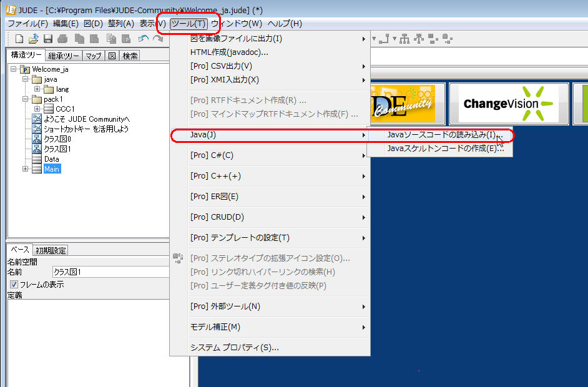This screenshot has height=387, width=588.
Task: Click the ChangeVision logo banner
Action: [x=509, y=104]
